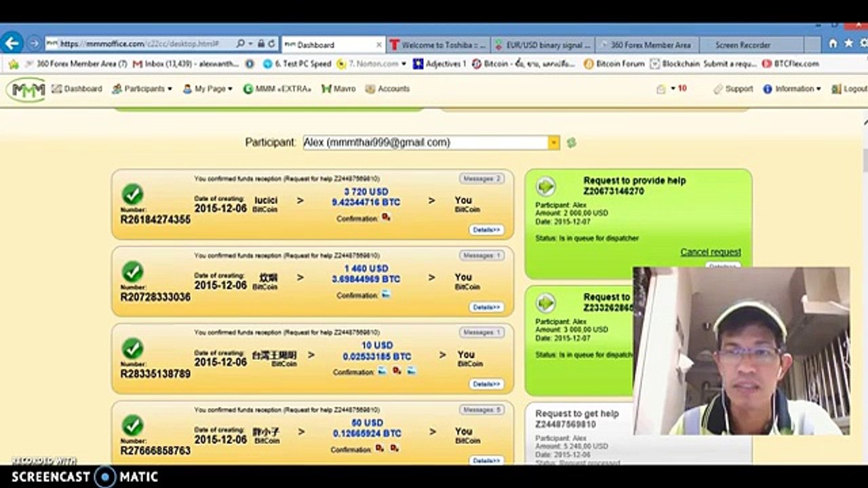The height and width of the screenshot is (488, 868).
Task: Click Details>> on order R28335138789
Action: 486,384
